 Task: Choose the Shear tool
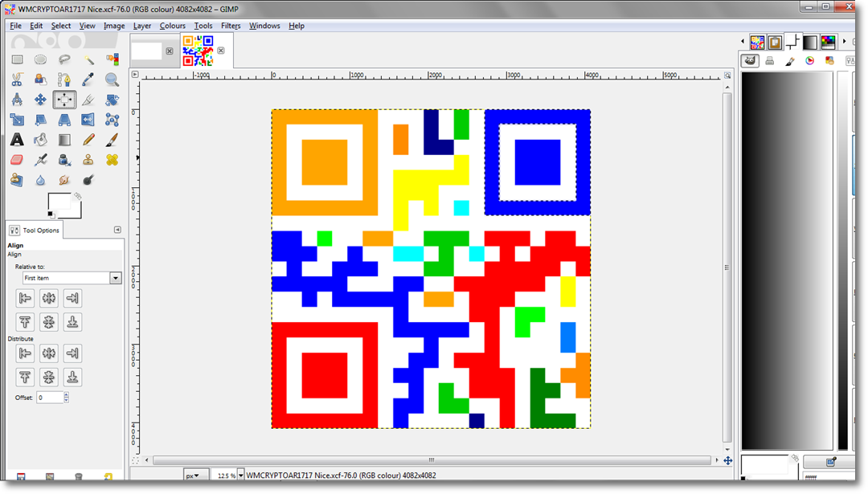click(40, 120)
